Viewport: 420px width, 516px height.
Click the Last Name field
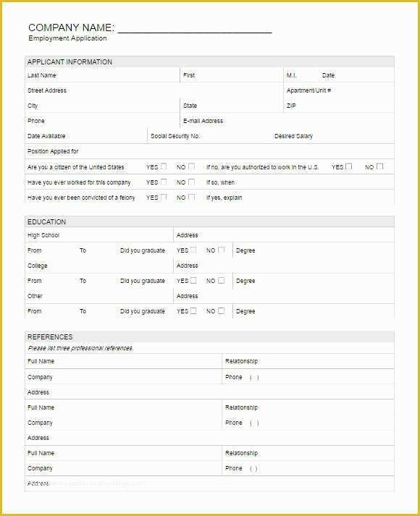click(102, 75)
